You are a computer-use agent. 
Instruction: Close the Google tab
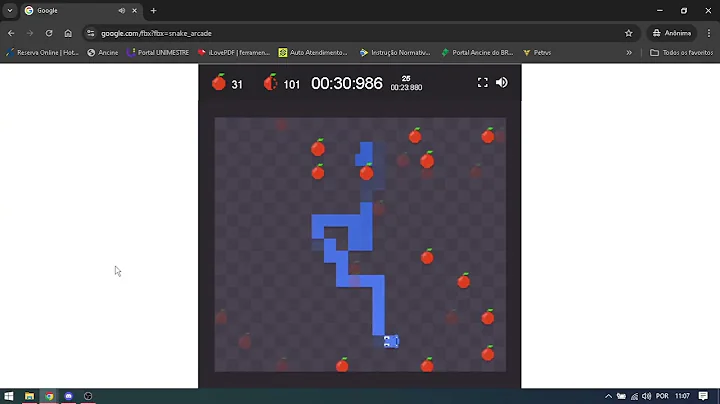[135, 11]
